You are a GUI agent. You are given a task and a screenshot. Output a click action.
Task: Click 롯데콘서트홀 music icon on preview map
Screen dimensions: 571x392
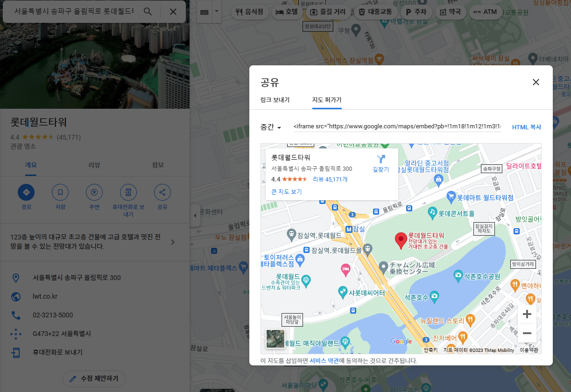(433, 213)
